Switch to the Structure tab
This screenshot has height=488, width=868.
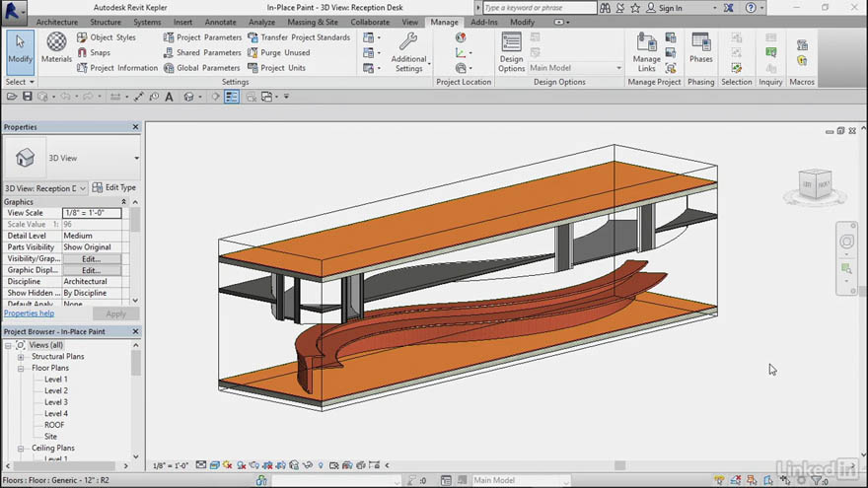point(106,22)
